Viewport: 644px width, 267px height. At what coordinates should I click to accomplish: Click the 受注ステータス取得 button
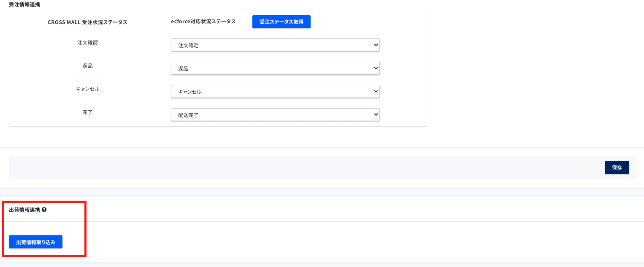click(281, 22)
